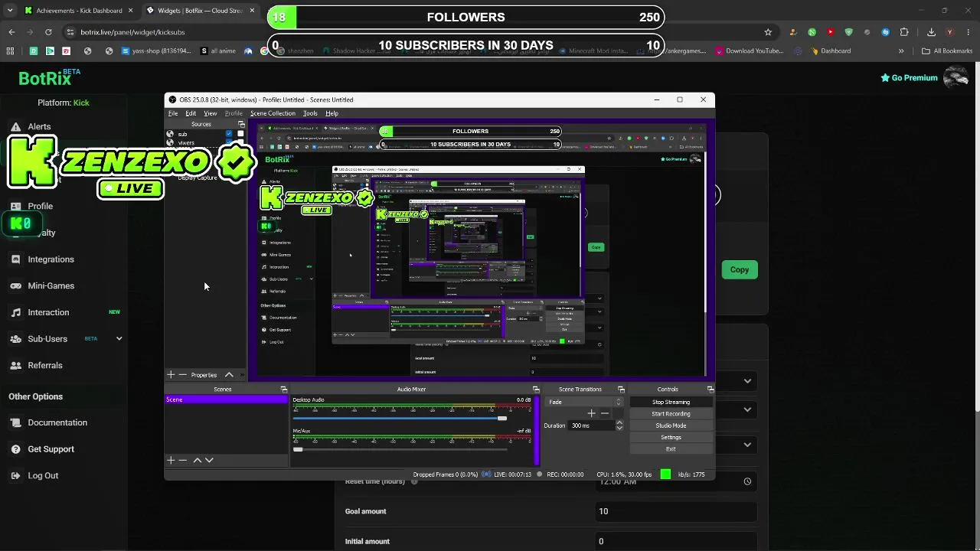Image resolution: width=980 pixels, height=551 pixels.
Task: Pop out the Scenes dock
Action: [x=284, y=390]
